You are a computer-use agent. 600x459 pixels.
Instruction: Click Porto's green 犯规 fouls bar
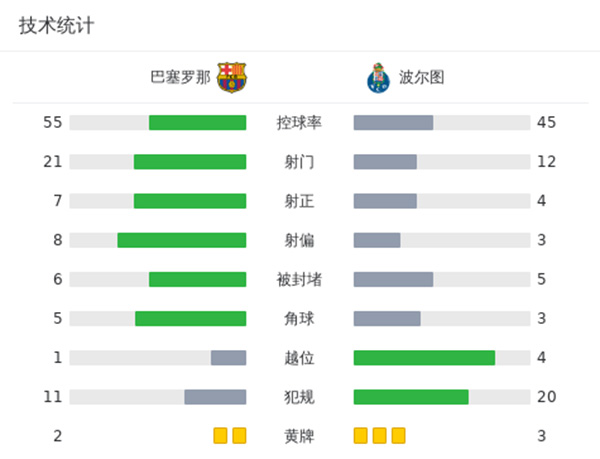pos(411,397)
